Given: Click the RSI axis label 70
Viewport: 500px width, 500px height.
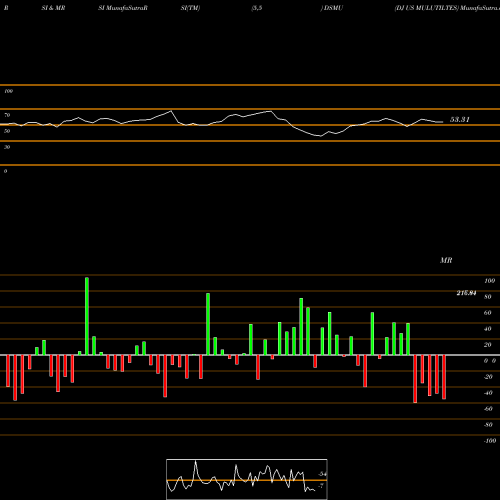Looking at the screenshot, I should click(x=7, y=115).
